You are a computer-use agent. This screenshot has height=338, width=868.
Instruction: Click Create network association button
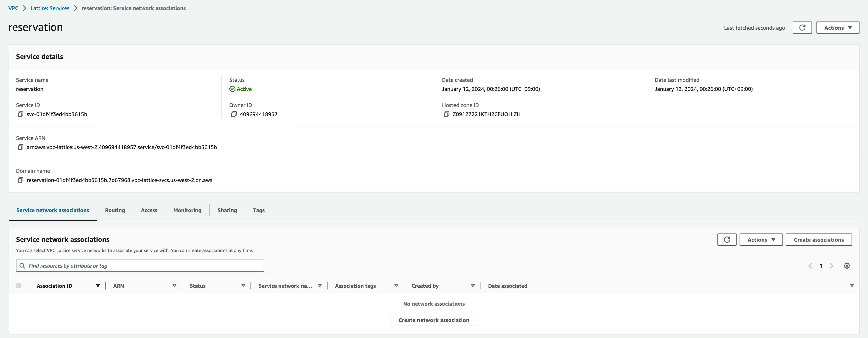coord(434,320)
